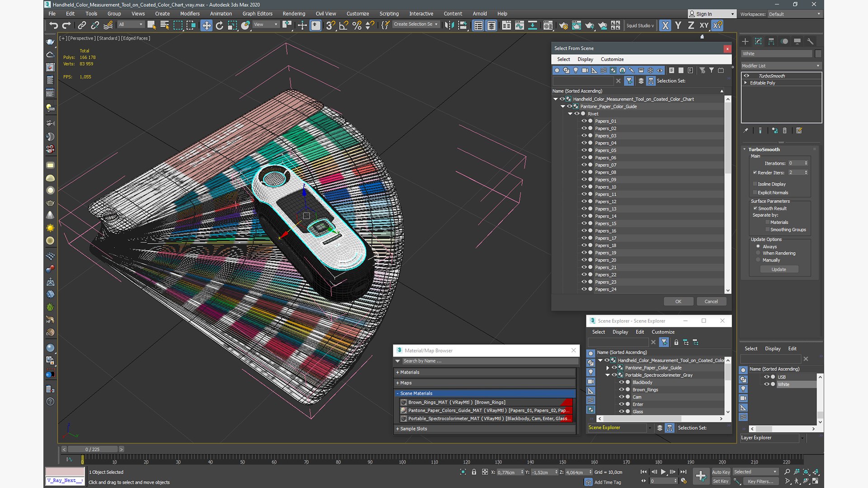This screenshot has width=868, height=488.
Task: Collapse the Rivet tree node
Action: pos(570,114)
